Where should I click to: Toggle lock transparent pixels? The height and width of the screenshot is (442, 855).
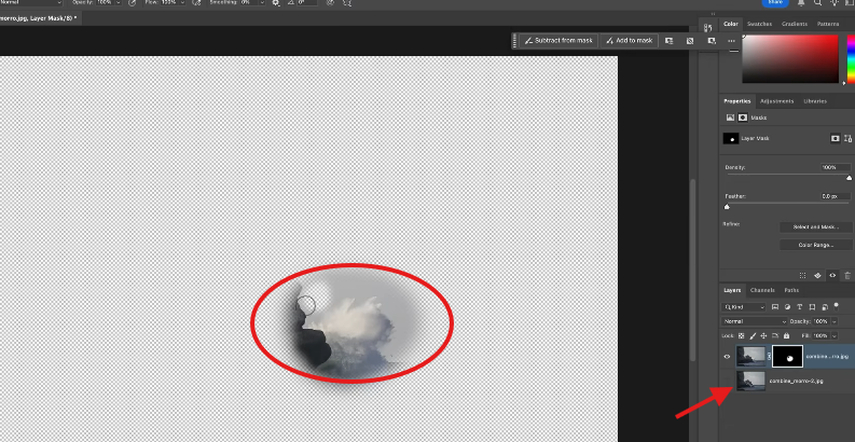pyautogui.click(x=741, y=336)
